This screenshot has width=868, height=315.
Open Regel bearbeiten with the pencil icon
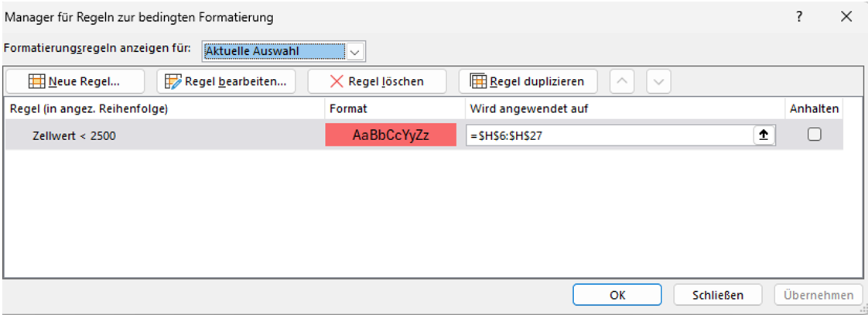[226, 81]
